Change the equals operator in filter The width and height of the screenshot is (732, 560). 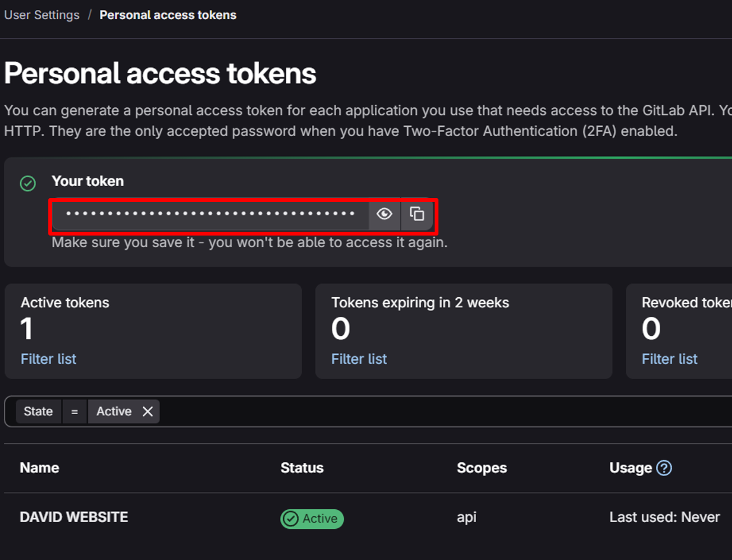click(74, 411)
